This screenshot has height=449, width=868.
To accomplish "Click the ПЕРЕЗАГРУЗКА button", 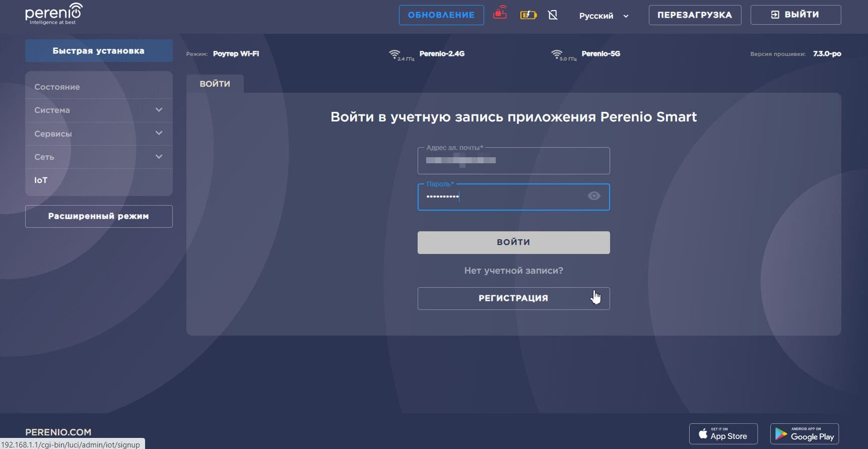I will click(x=695, y=15).
